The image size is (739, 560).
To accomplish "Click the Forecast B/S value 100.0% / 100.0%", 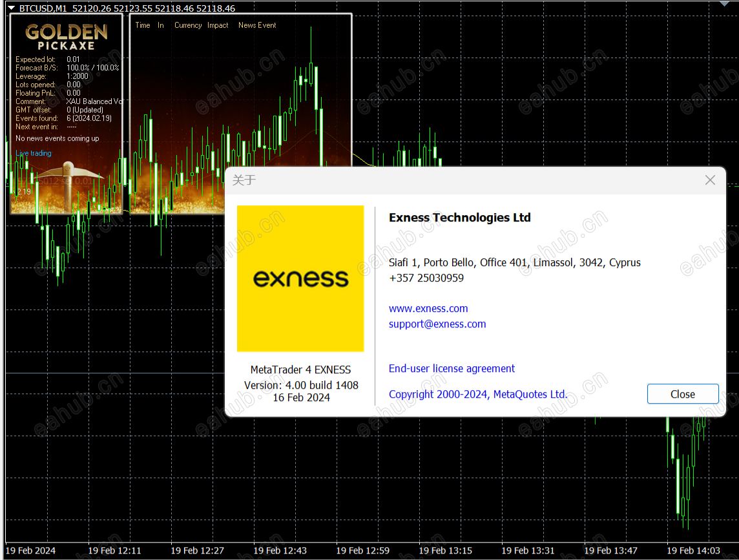I will [93, 67].
